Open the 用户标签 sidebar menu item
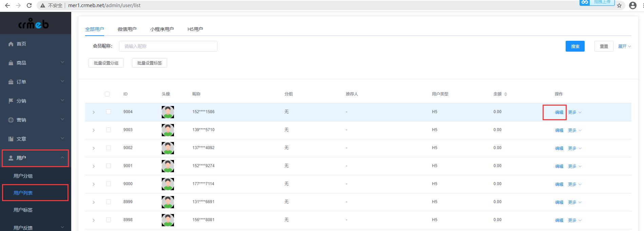This screenshot has height=231, width=644. tap(23, 210)
